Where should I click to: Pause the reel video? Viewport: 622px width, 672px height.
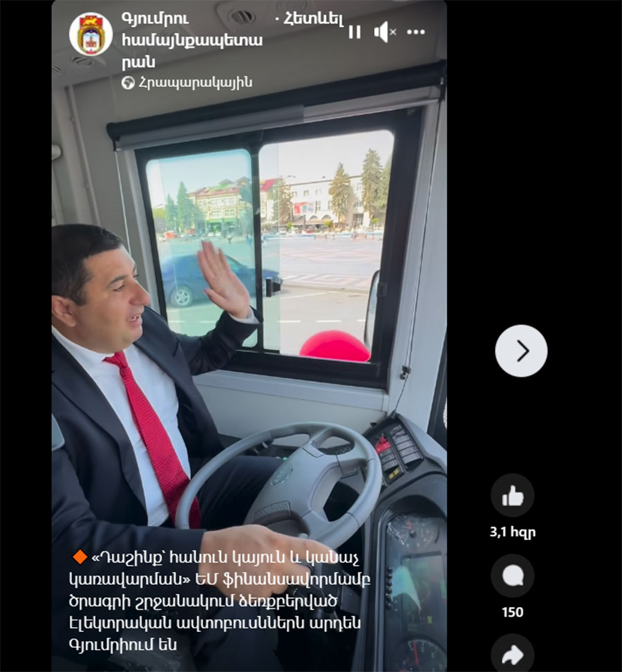[x=355, y=32]
